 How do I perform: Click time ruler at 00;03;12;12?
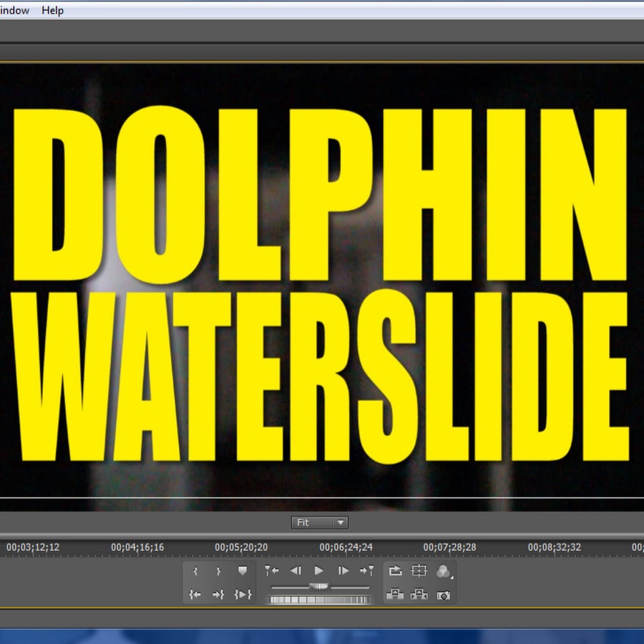pyautogui.click(x=33, y=547)
